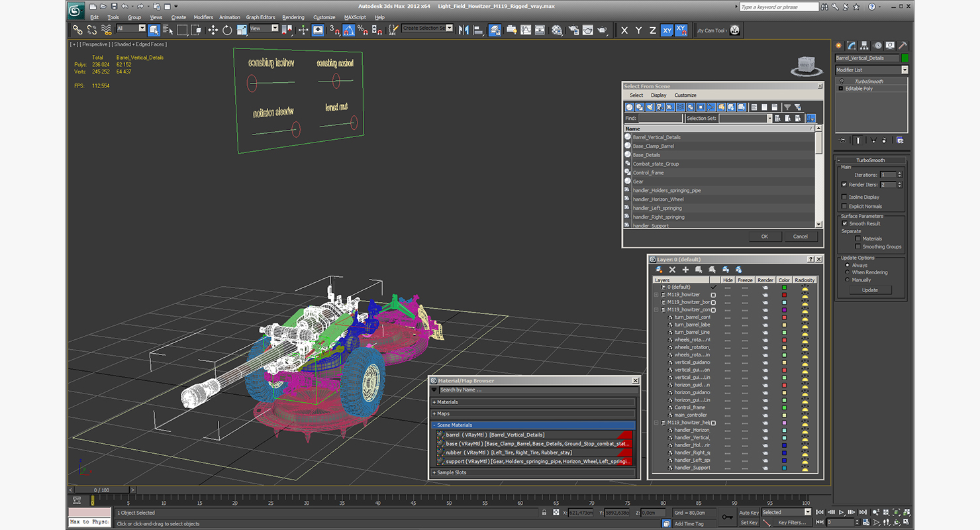Open the Animation menu
The image size is (980, 530).
point(230,17)
